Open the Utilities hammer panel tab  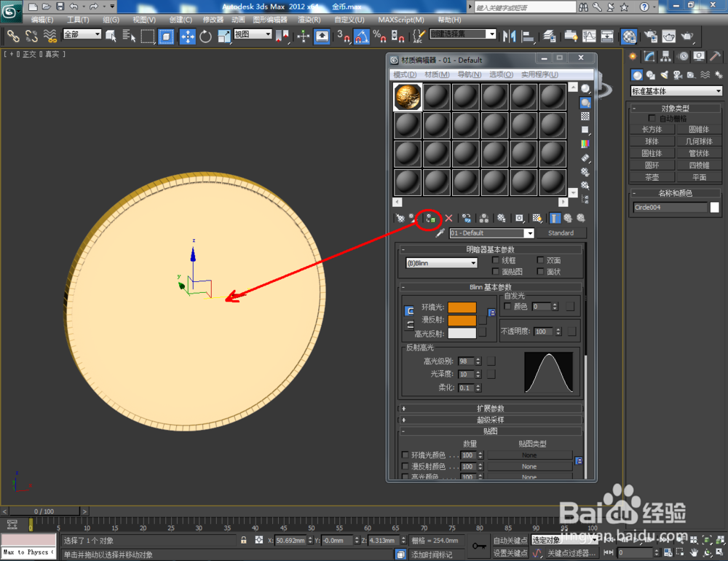716,57
